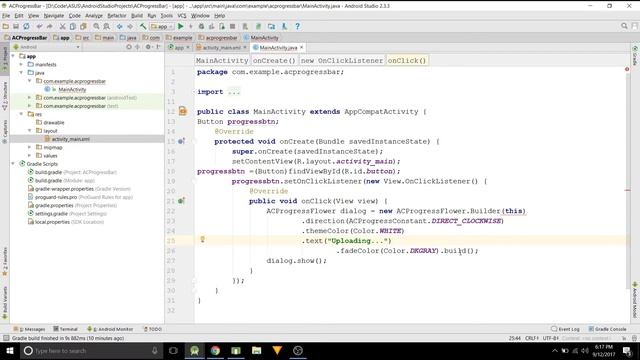The height and width of the screenshot is (360, 640).
Task: Select the src breadcrumb in navigation bar
Action: (82, 38)
